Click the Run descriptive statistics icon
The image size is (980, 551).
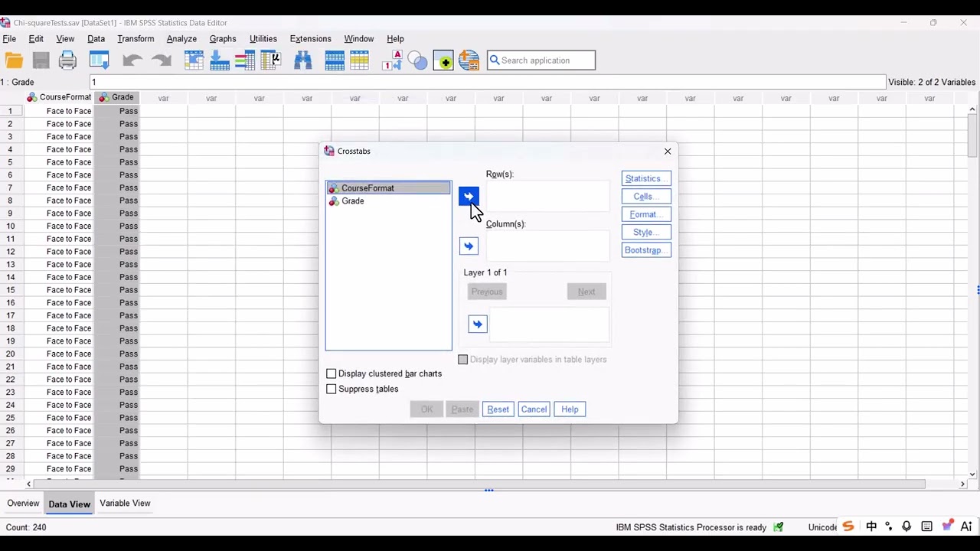pos(271,60)
